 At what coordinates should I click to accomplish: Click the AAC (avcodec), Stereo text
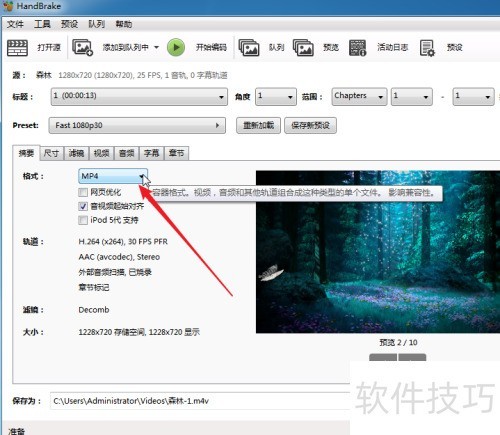[x=119, y=257]
